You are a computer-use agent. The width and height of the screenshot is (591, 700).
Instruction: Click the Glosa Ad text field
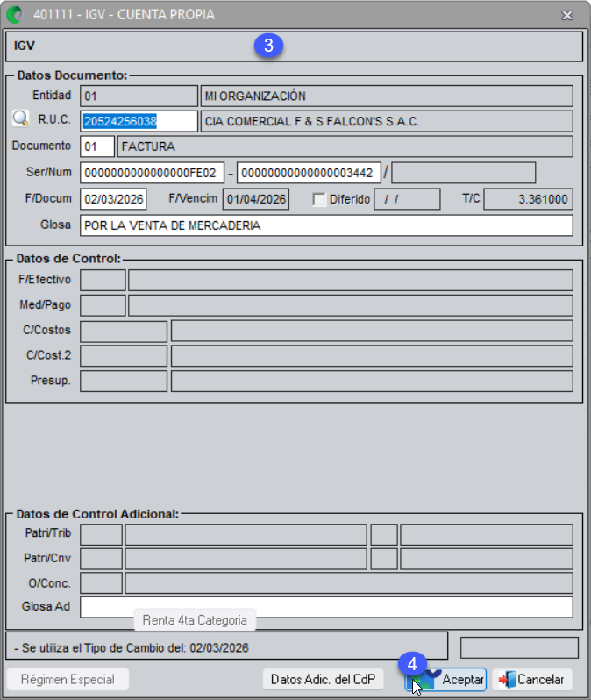click(x=326, y=608)
